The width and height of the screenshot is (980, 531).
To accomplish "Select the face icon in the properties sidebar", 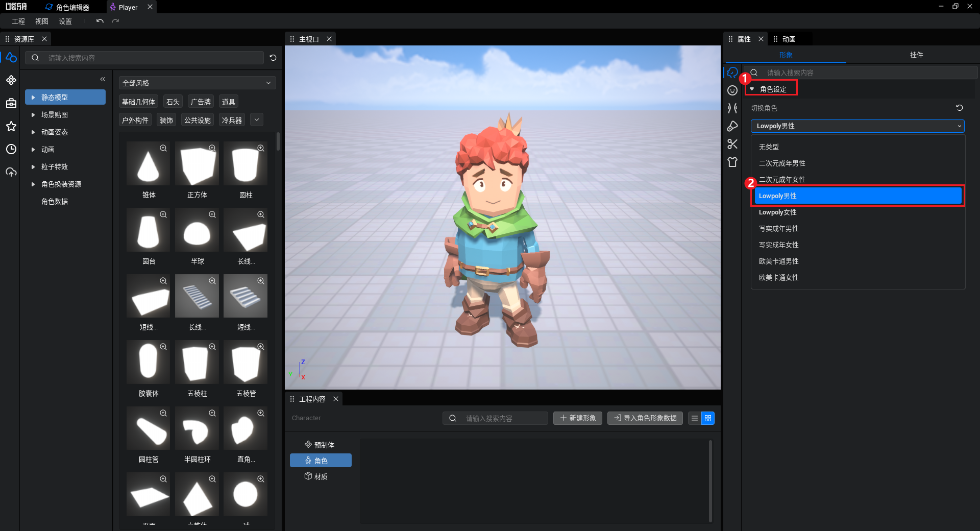I will point(732,90).
